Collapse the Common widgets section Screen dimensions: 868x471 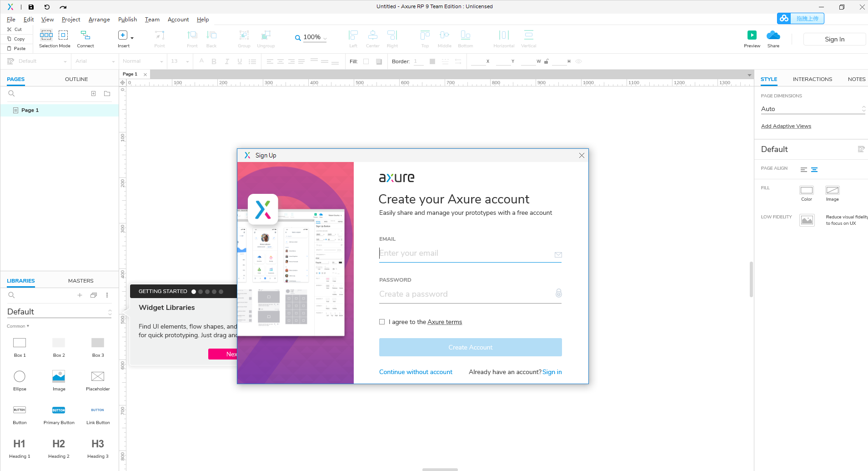coord(18,326)
